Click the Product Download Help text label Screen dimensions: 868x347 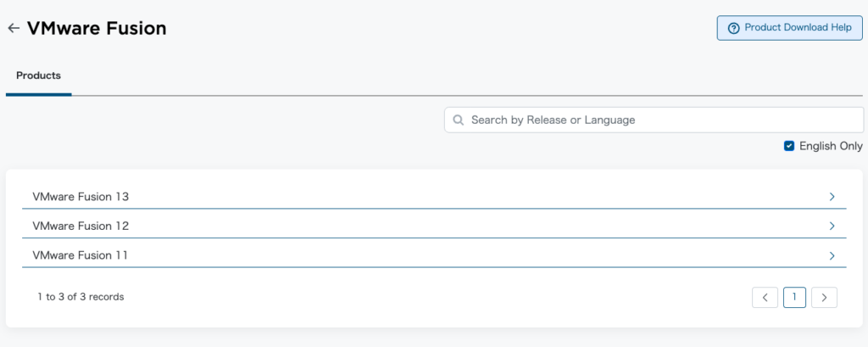point(798,27)
